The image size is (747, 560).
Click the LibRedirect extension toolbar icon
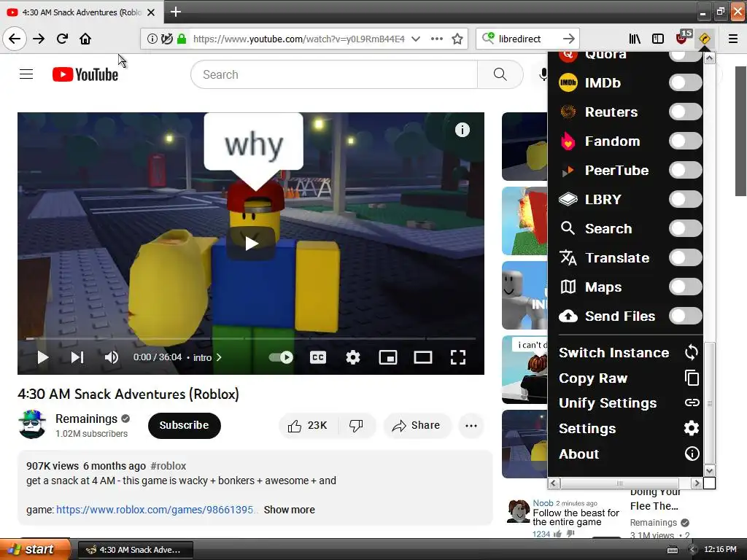[705, 39]
